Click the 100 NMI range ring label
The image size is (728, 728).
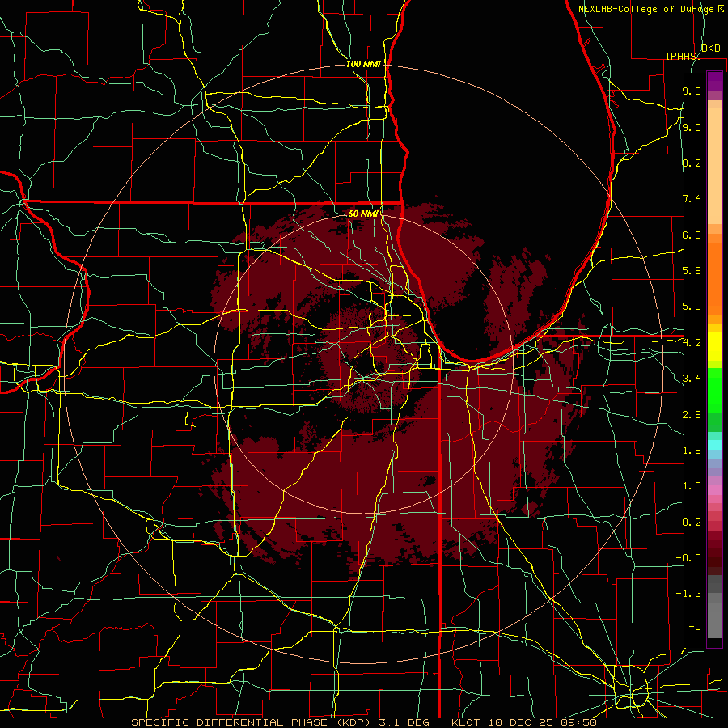click(x=363, y=64)
